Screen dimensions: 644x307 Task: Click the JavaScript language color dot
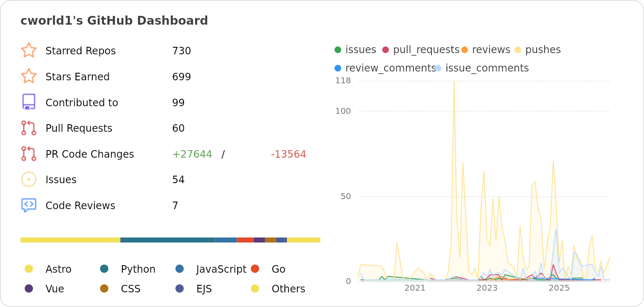click(x=180, y=269)
